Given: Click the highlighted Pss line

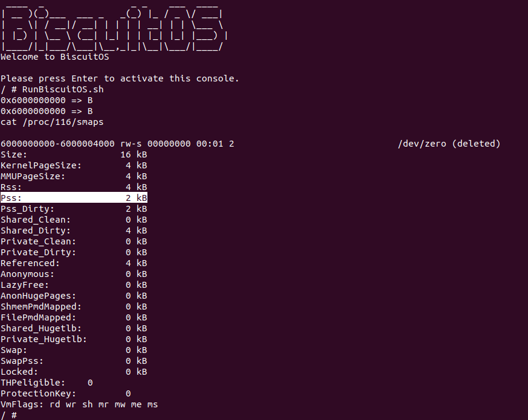Looking at the screenshot, I should (x=73, y=198).
